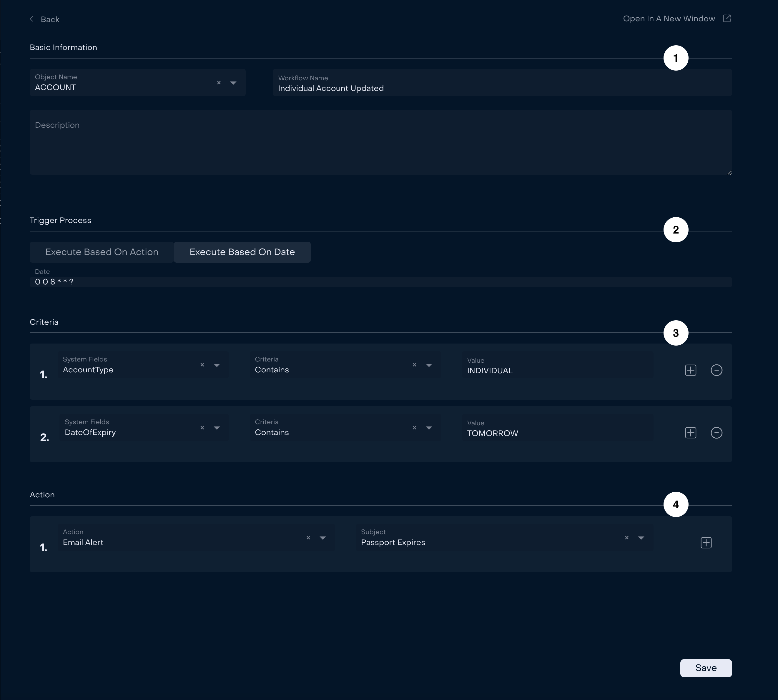Image resolution: width=778 pixels, height=700 pixels.
Task: Click the Trigger Process section heading
Action: click(60, 220)
